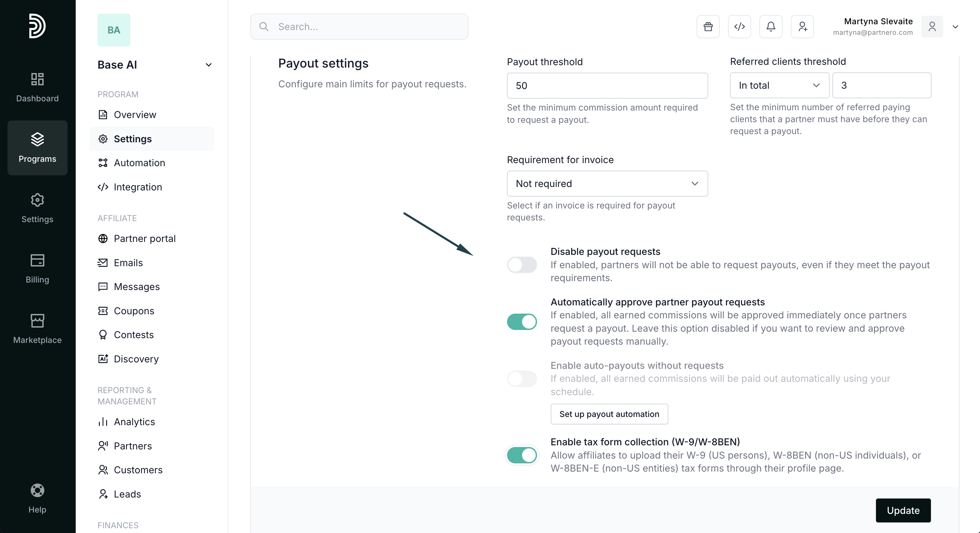This screenshot has height=533, width=980.
Task: Turn off automatic payout request approval
Action: click(522, 322)
